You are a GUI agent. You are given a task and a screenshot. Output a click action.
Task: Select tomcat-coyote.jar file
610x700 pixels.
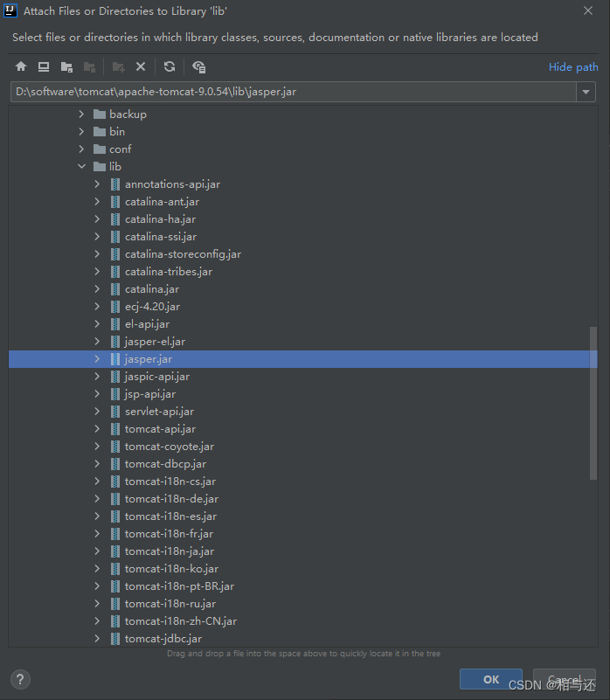[170, 447]
